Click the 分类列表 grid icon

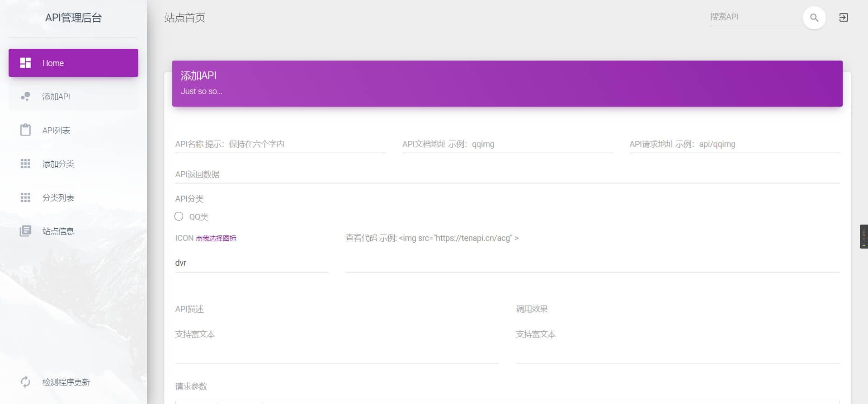25,197
